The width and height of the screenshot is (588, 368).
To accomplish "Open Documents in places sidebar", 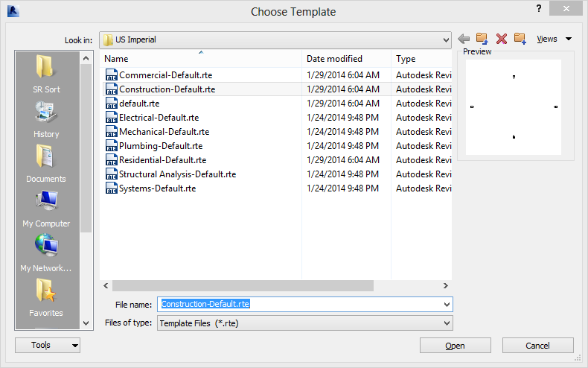I will [x=46, y=164].
